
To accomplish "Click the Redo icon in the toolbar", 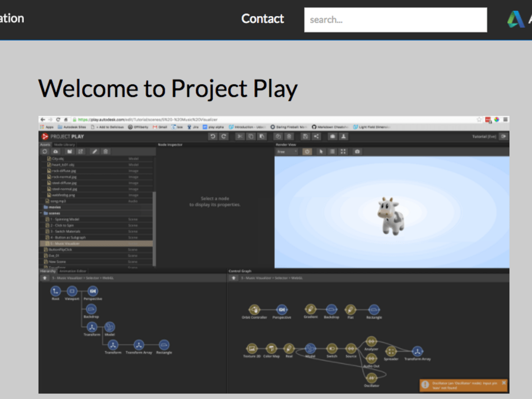I will point(224,137).
